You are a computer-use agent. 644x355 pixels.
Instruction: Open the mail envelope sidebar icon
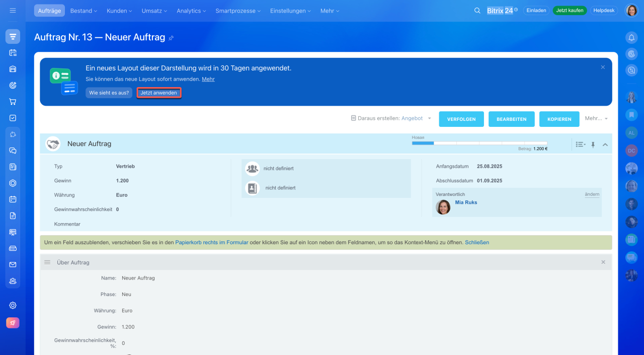tap(13, 264)
